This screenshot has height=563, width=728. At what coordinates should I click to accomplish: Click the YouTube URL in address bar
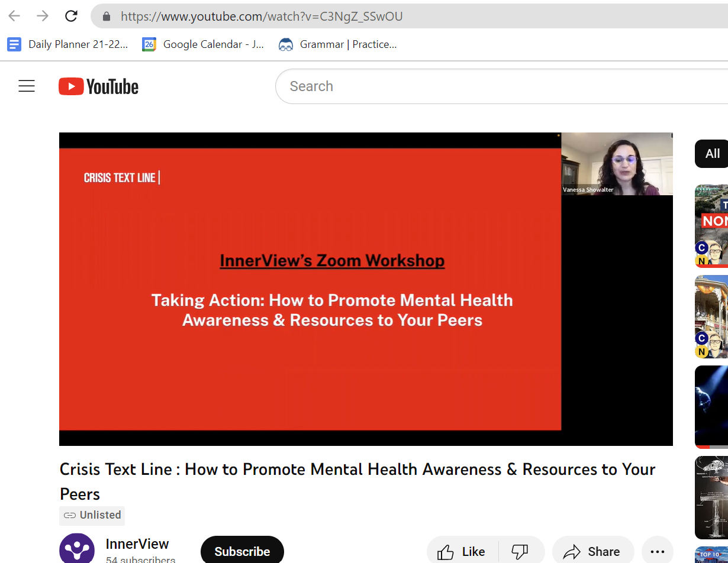tap(262, 17)
